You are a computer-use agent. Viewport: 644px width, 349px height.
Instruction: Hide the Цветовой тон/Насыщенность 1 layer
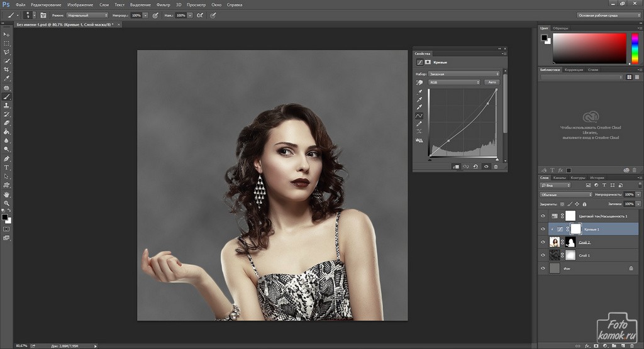pos(543,216)
